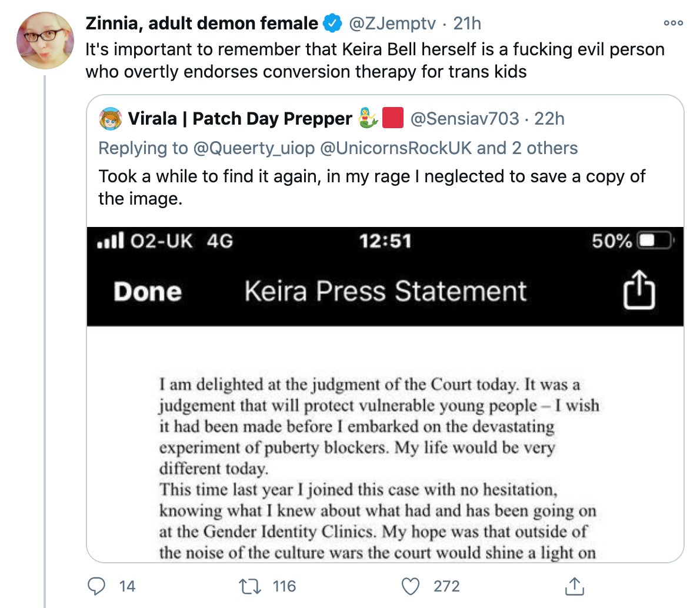Viewport: 700px width, 608px height.
Task: Click the Done button in the screenshot
Action: (x=147, y=292)
